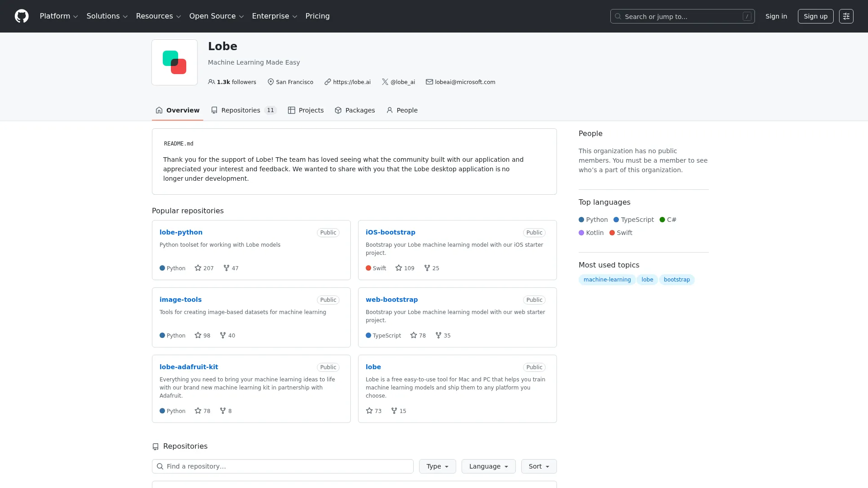Switch to the People tab
The height and width of the screenshot is (488, 868).
(x=402, y=110)
